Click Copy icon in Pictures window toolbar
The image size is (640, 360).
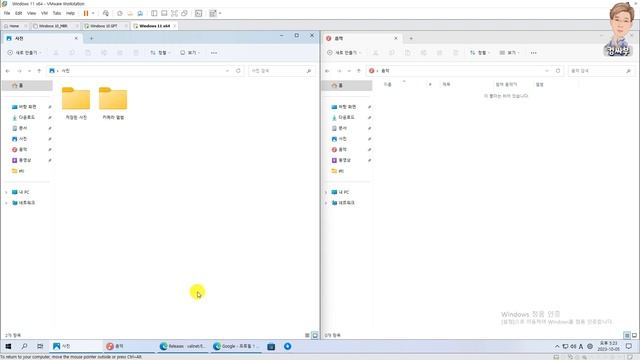point(72,53)
